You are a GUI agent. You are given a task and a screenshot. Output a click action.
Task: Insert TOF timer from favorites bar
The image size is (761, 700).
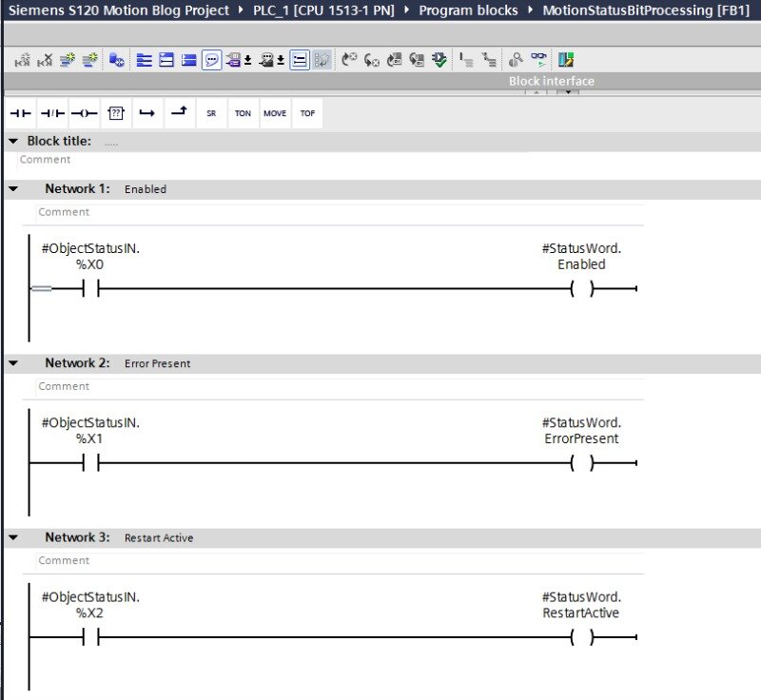[x=307, y=113]
